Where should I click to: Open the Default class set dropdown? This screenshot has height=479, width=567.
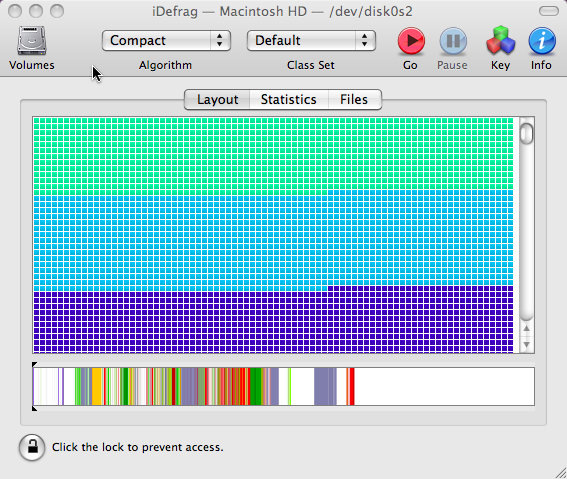[311, 40]
